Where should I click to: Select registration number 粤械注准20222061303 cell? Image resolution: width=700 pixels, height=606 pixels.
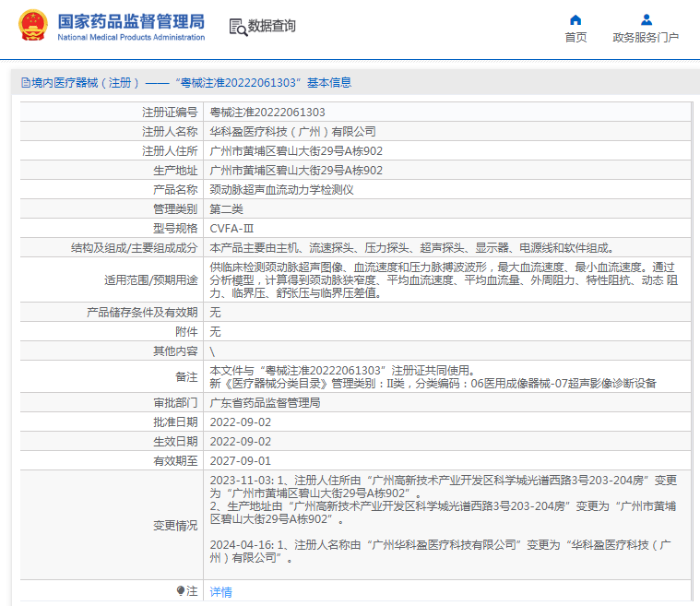[x=447, y=113]
